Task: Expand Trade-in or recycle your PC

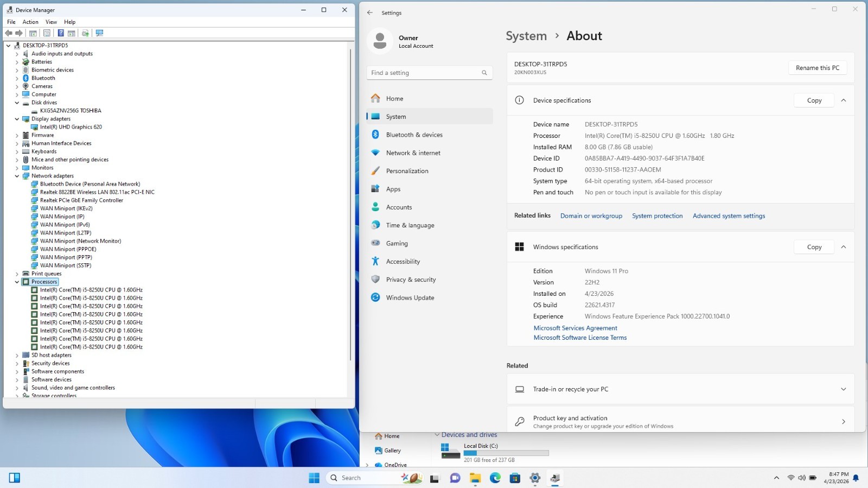Action: pos(843,389)
